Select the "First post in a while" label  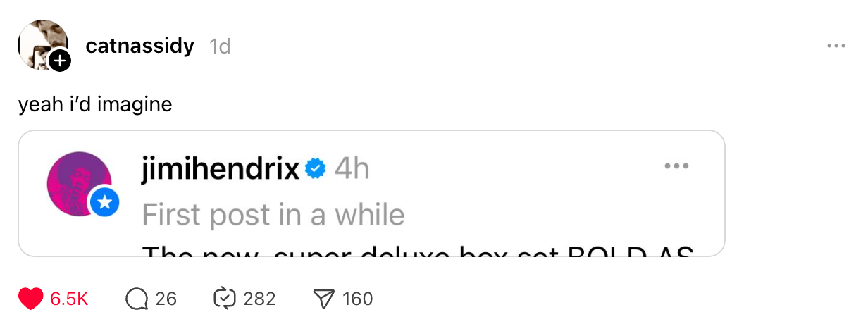tap(273, 215)
